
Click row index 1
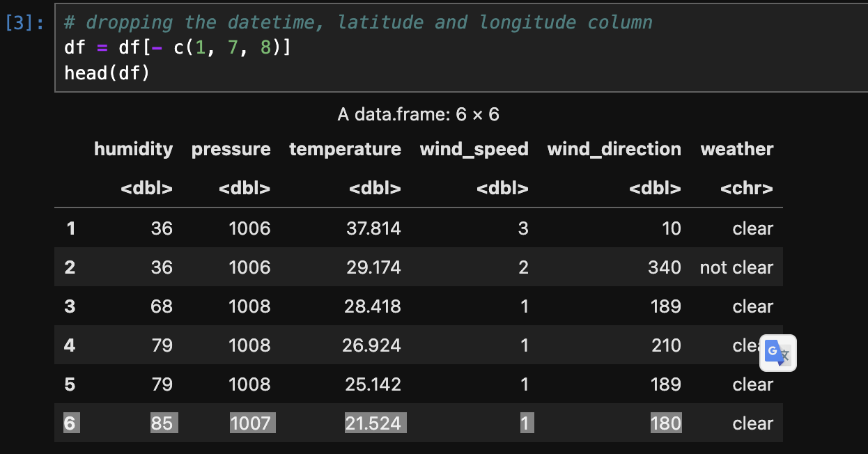(70, 228)
